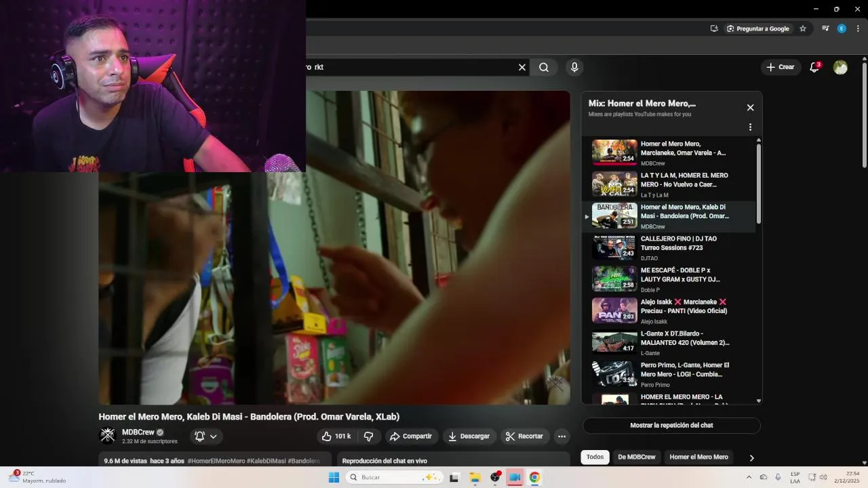Click Reproducción del chat en vivo panel
Screen dimensions: 868x488
tap(453, 461)
